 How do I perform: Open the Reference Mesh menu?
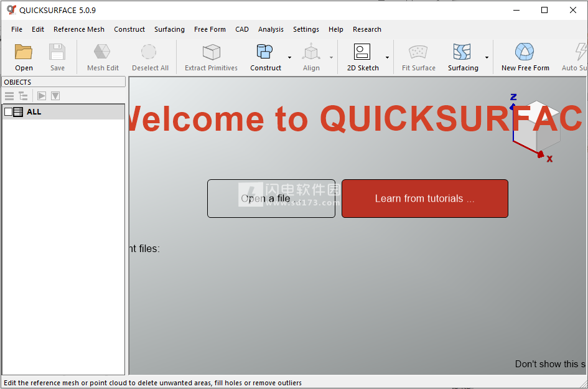pos(79,29)
